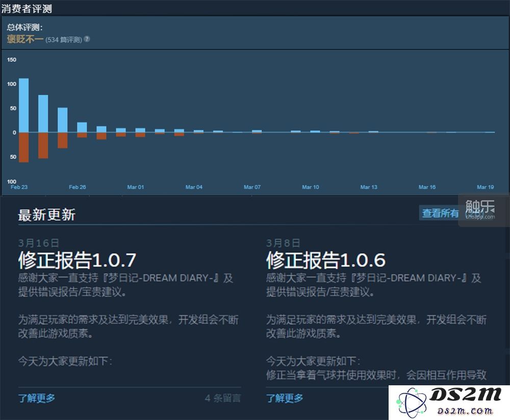Click the 3月16日 update date
Screen dimensions: 510x420
pyautogui.click(x=38, y=243)
